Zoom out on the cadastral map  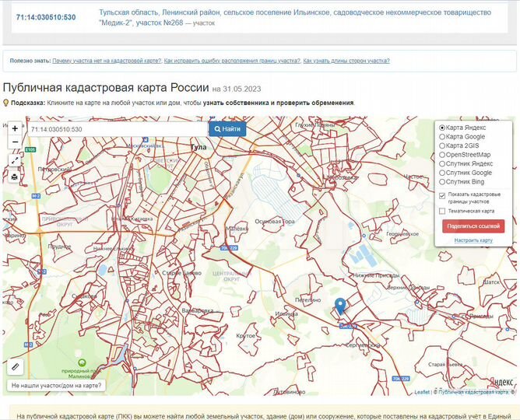15,142
